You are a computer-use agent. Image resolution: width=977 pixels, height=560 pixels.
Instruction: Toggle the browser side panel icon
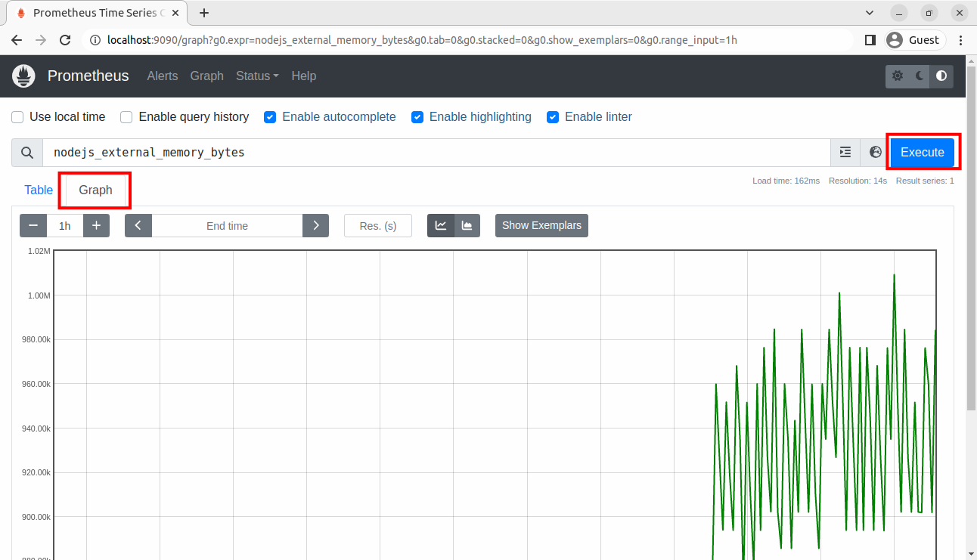(x=870, y=40)
